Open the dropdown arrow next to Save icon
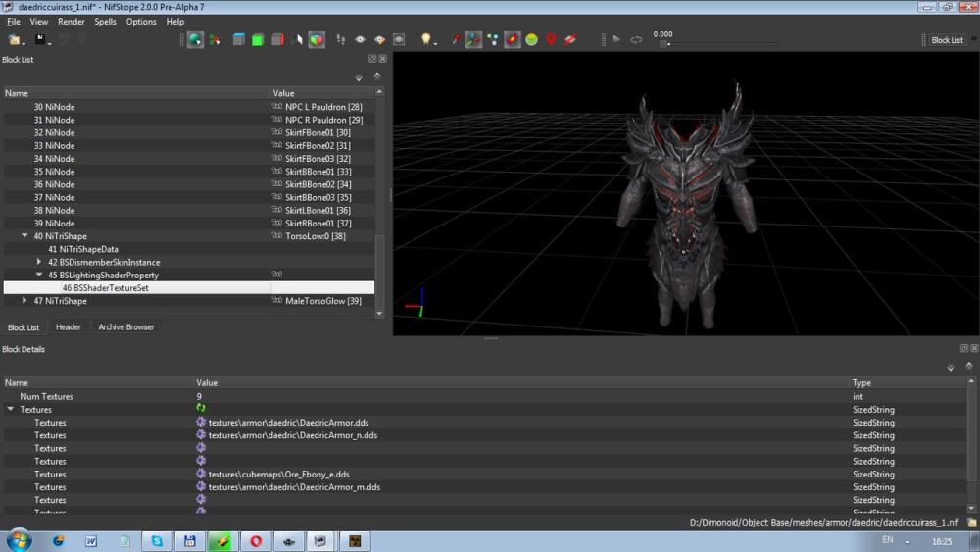The image size is (980, 552). 49,43
